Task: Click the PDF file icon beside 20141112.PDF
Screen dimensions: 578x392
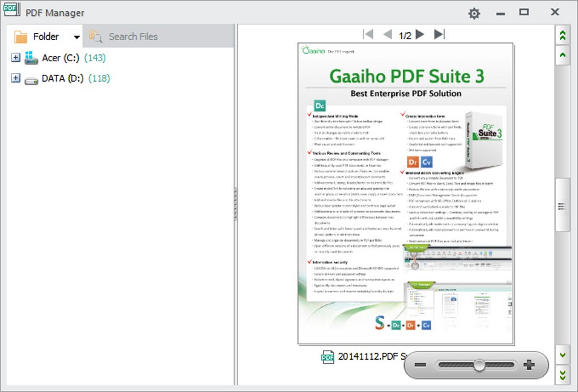Action: [328, 357]
